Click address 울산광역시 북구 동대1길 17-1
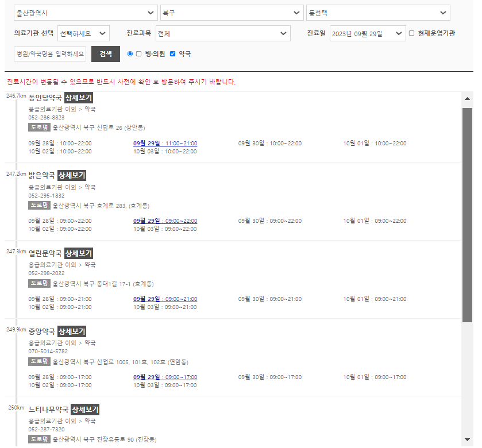 pos(103,284)
